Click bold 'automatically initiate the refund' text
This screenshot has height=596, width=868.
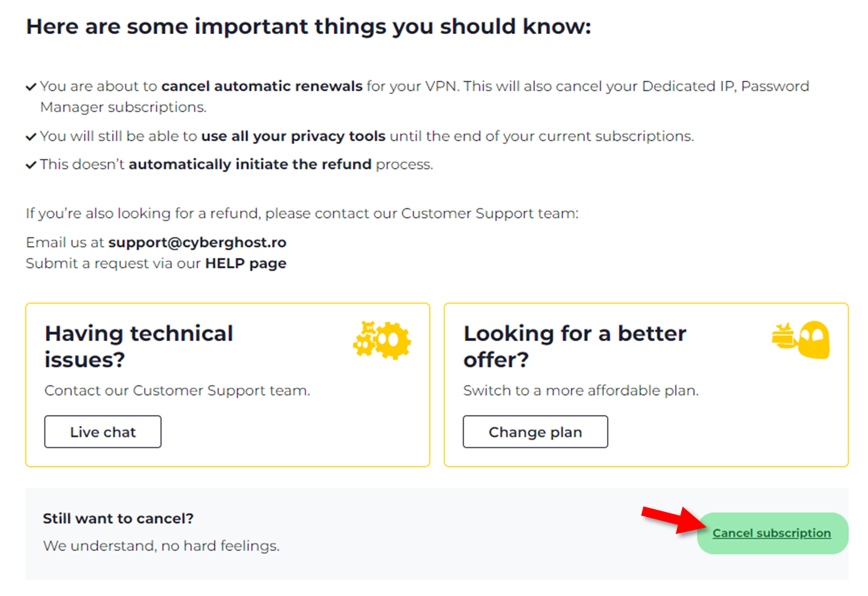pos(250,164)
